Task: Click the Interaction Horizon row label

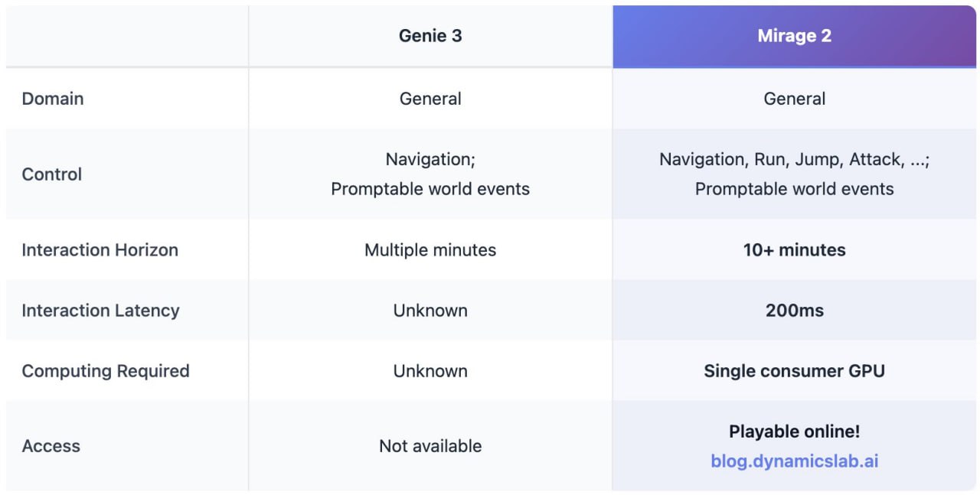Action: click(100, 249)
